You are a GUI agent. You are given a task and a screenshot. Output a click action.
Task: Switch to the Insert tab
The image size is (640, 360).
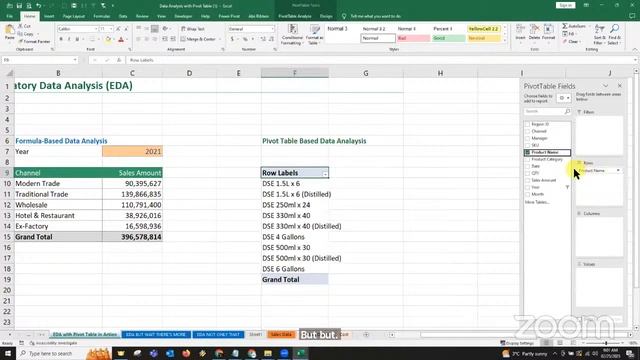(49, 16)
